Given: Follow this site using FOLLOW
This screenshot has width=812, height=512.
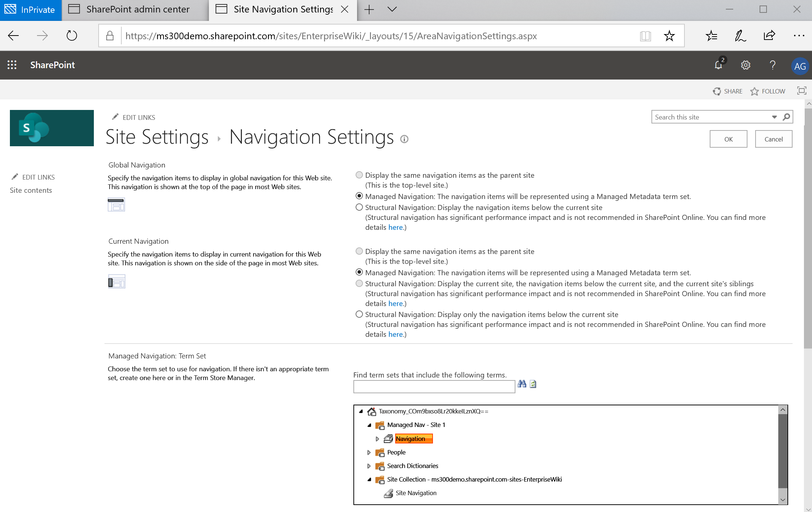Looking at the screenshot, I should click(x=768, y=91).
